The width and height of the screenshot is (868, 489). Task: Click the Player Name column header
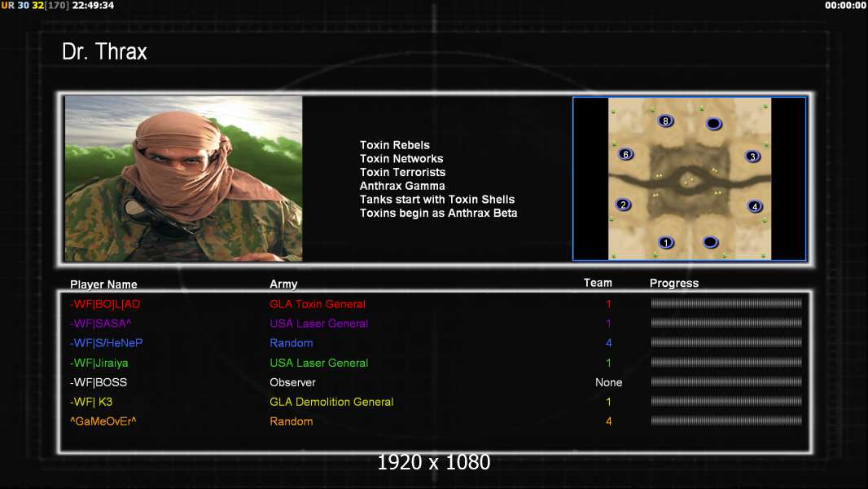[x=103, y=284]
